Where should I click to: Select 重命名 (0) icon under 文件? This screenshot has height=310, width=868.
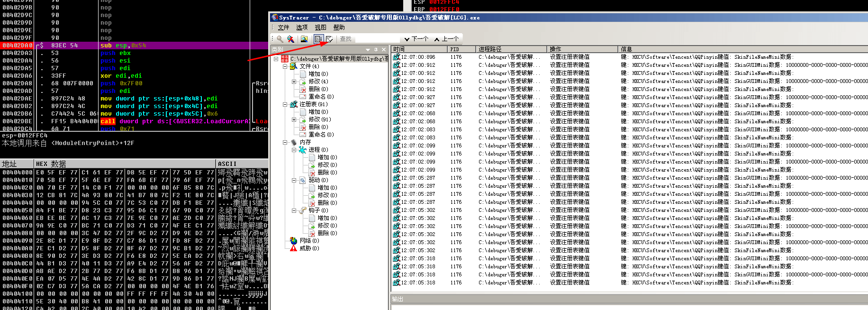click(303, 97)
